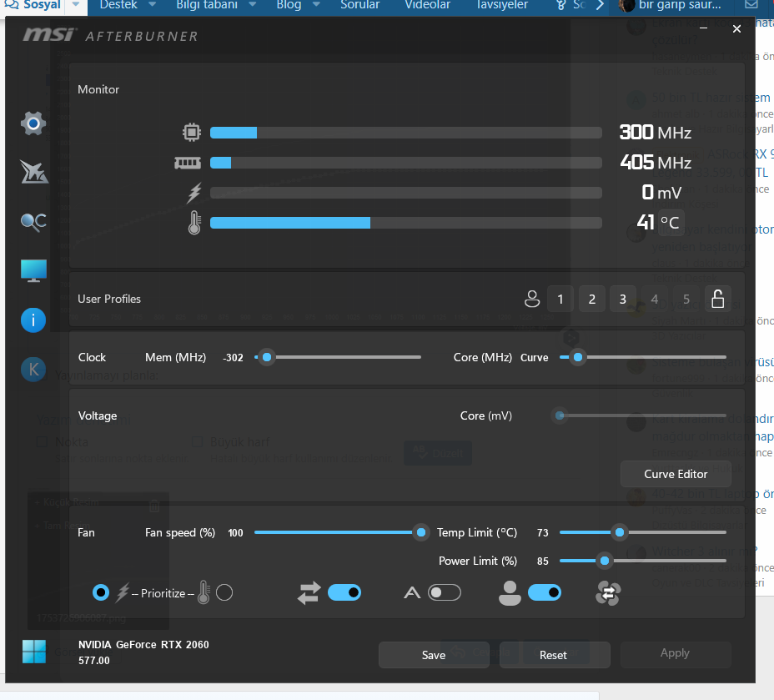774x700 pixels.
Task: Click the Save button
Action: 434,655
